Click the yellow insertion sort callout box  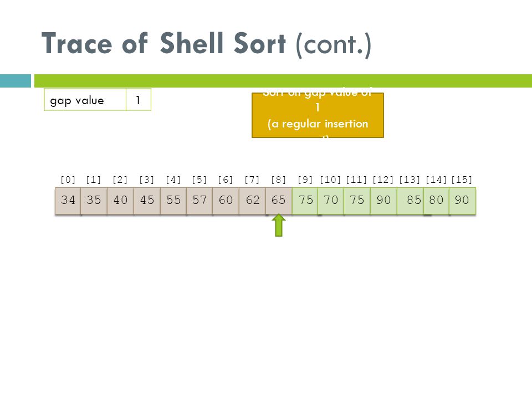click(318, 115)
